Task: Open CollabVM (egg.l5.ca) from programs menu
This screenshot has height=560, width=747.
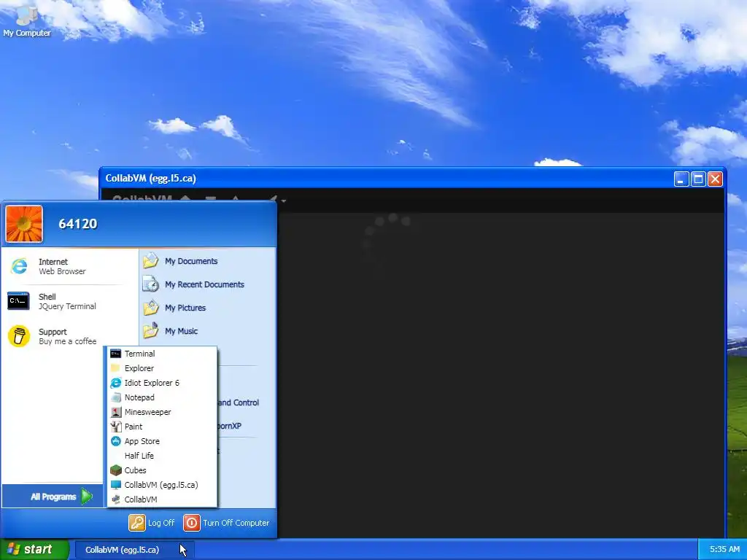Action: pos(162,485)
